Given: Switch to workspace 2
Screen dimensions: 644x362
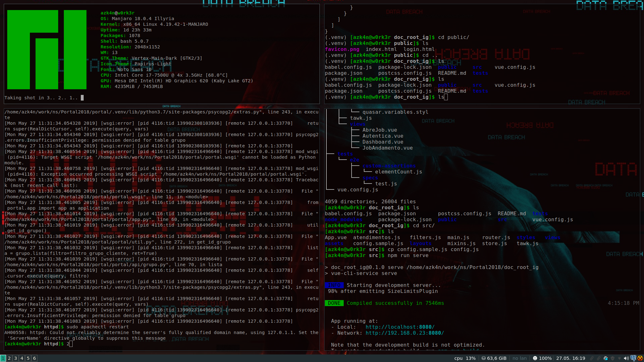Looking at the screenshot, I should click(9, 358).
